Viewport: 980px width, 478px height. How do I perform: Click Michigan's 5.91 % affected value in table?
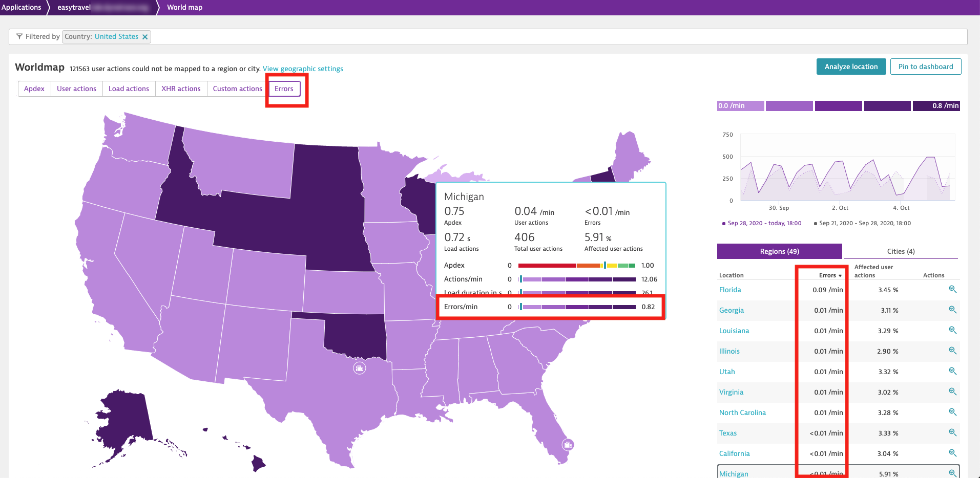[888, 474]
